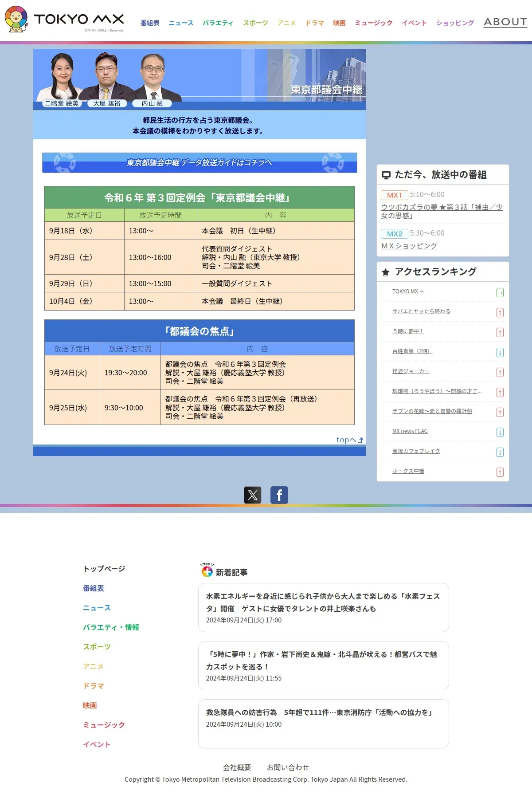Viewport: 532px width, 791px height.
Task: Click footer 番組表 link
Action: click(94, 588)
